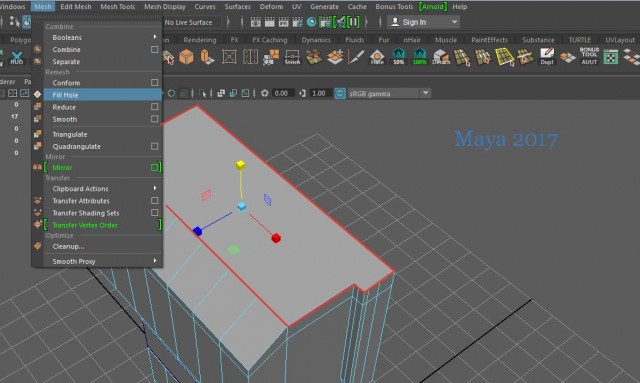
Task: Click the gamma icon beside 1.00
Action: point(302,94)
